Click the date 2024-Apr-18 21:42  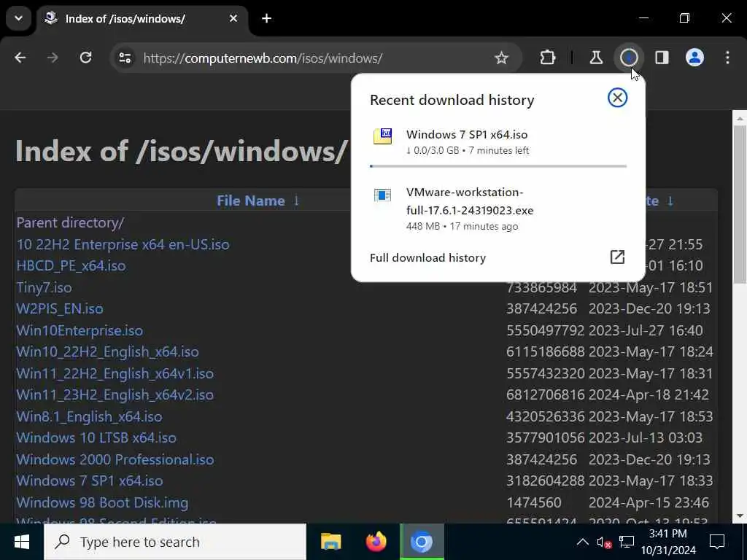[649, 394]
